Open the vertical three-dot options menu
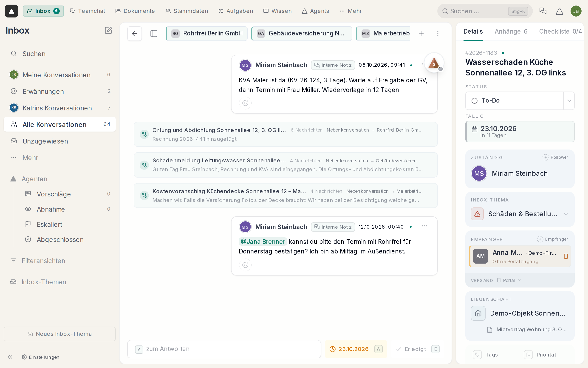This screenshot has height=368, width=588. tap(438, 34)
